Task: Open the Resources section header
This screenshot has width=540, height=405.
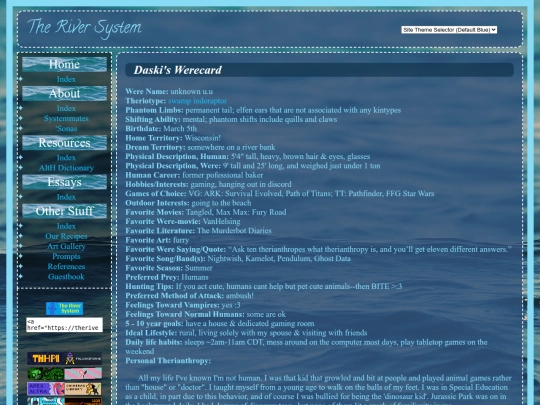Action: point(64,143)
